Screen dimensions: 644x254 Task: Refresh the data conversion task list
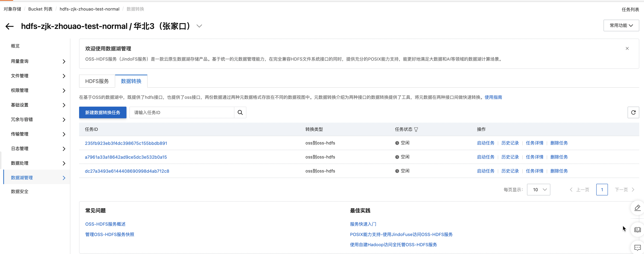[633, 112]
